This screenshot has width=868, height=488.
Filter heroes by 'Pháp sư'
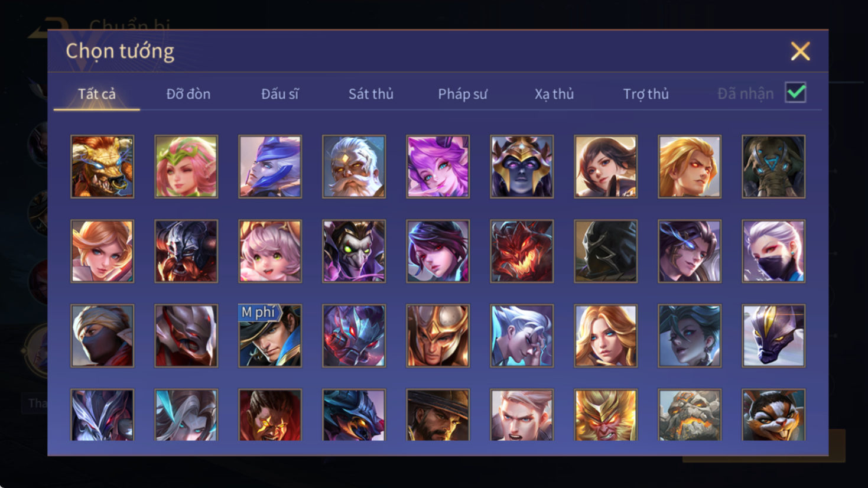463,94
